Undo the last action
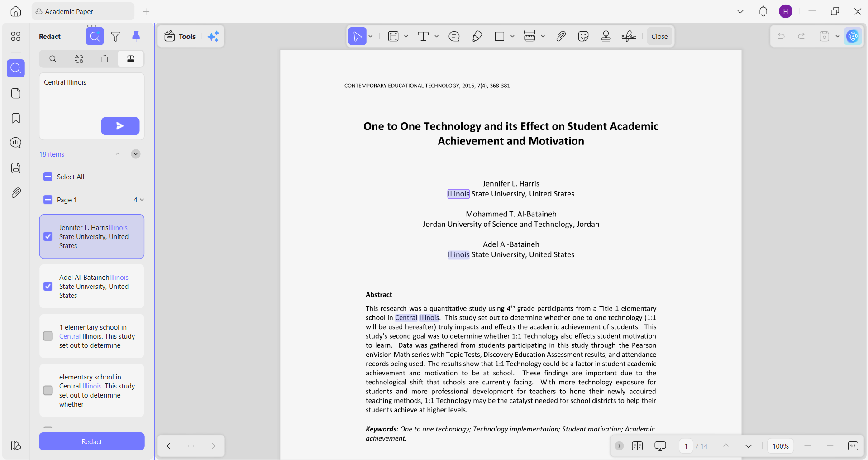This screenshot has width=868, height=460. click(781, 36)
